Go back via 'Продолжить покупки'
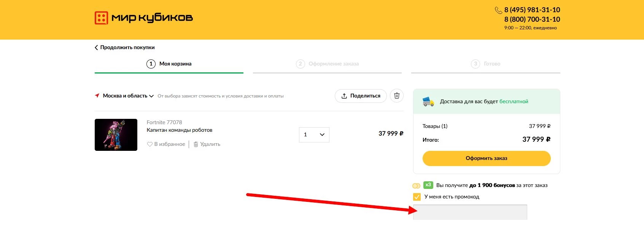Screen dimensions: 644x235 [124, 48]
